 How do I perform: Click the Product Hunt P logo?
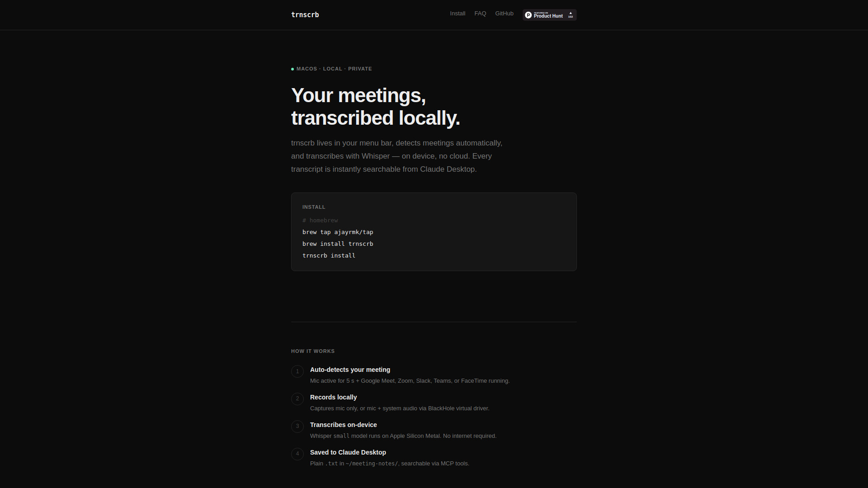pyautogui.click(x=528, y=15)
